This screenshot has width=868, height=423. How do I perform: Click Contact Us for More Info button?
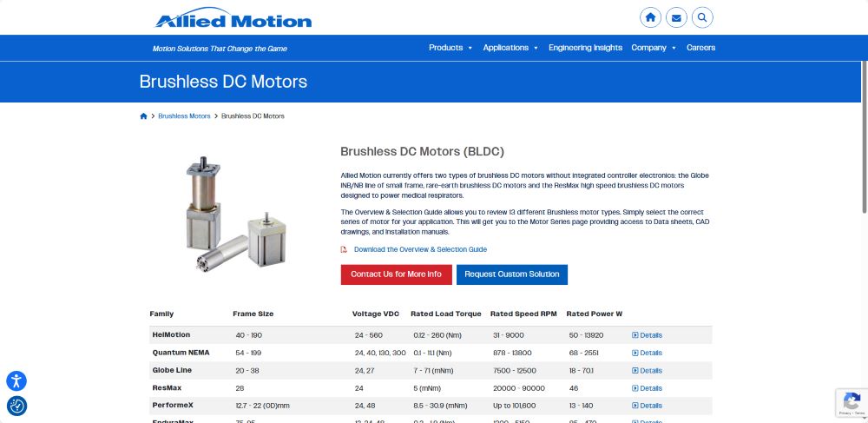397,274
